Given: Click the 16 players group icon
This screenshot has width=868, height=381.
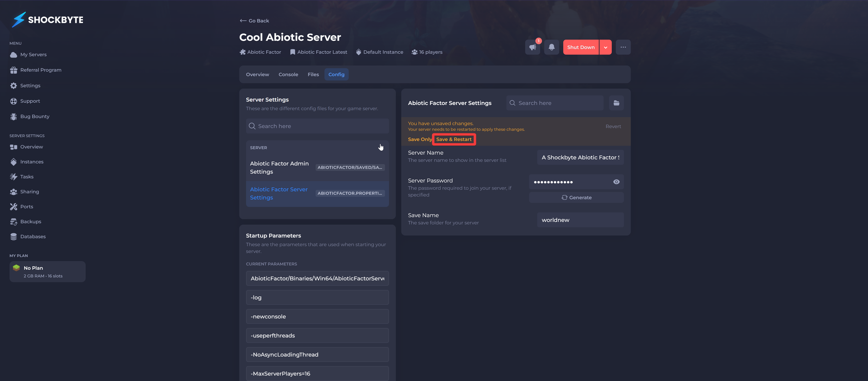Looking at the screenshot, I should pyautogui.click(x=414, y=52).
